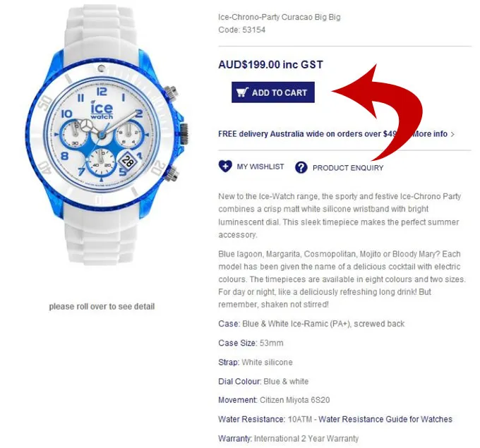The image size is (480, 448).
Task: Click the question mark enquiry icon
Action: pyautogui.click(x=301, y=167)
